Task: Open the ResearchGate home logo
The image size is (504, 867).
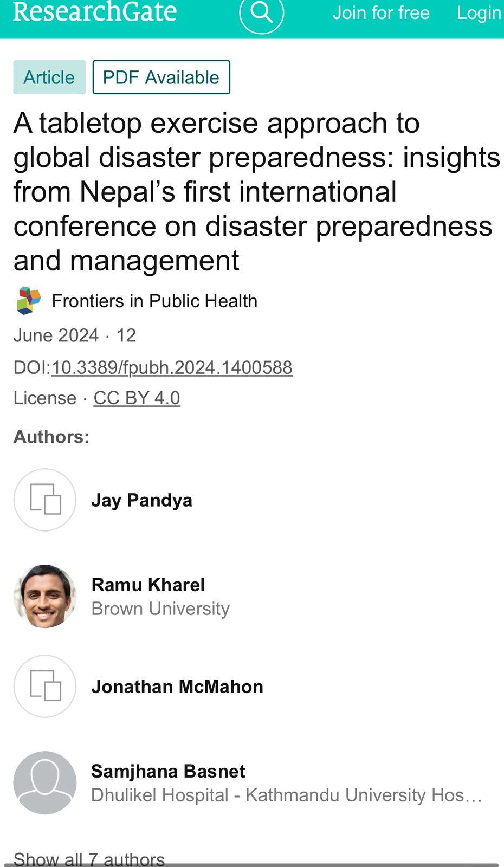Action: click(95, 12)
